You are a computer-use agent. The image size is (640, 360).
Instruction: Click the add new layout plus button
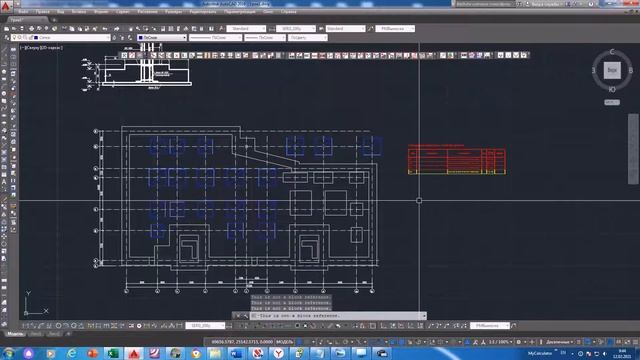tap(68, 334)
